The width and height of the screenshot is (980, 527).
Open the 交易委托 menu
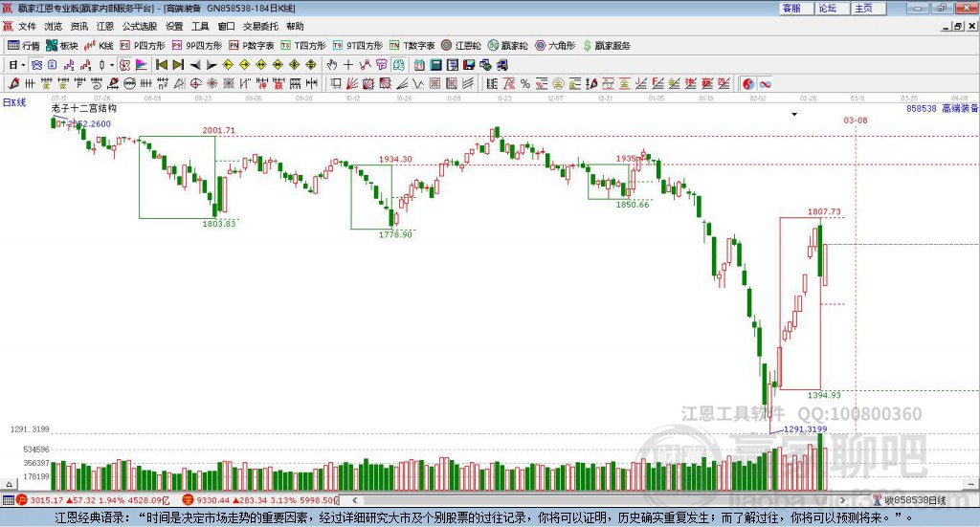pos(260,26)
